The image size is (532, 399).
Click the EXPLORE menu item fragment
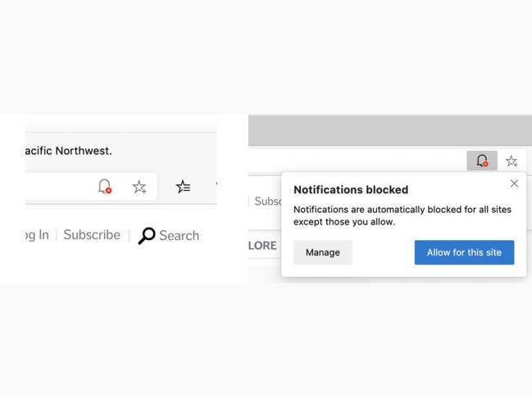262,246
